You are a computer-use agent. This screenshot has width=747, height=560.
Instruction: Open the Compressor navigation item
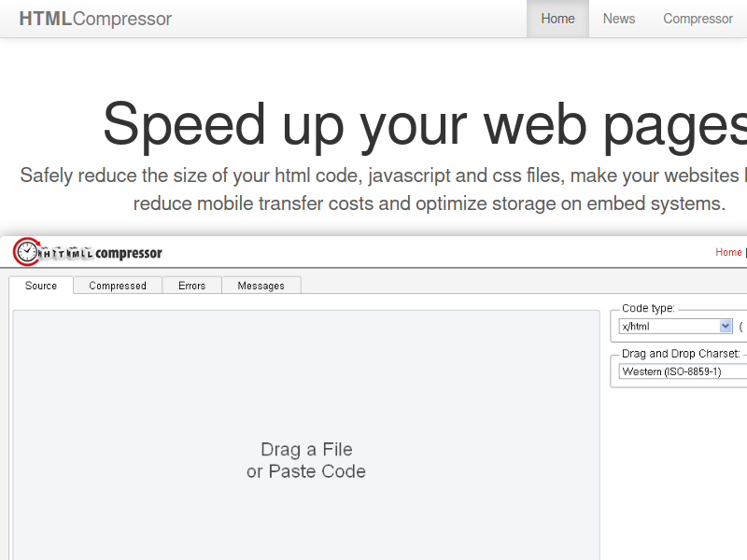[698, 19]
